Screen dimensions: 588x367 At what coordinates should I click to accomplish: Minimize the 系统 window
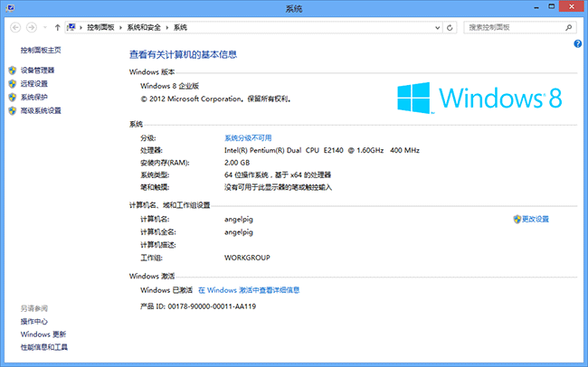pyautogui.click(x=536, y=6)
